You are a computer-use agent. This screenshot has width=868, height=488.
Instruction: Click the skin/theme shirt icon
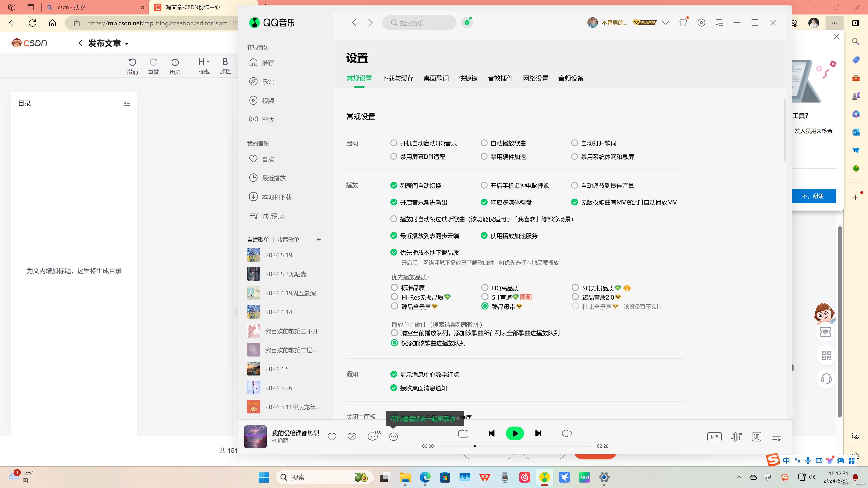pos(683,23)
